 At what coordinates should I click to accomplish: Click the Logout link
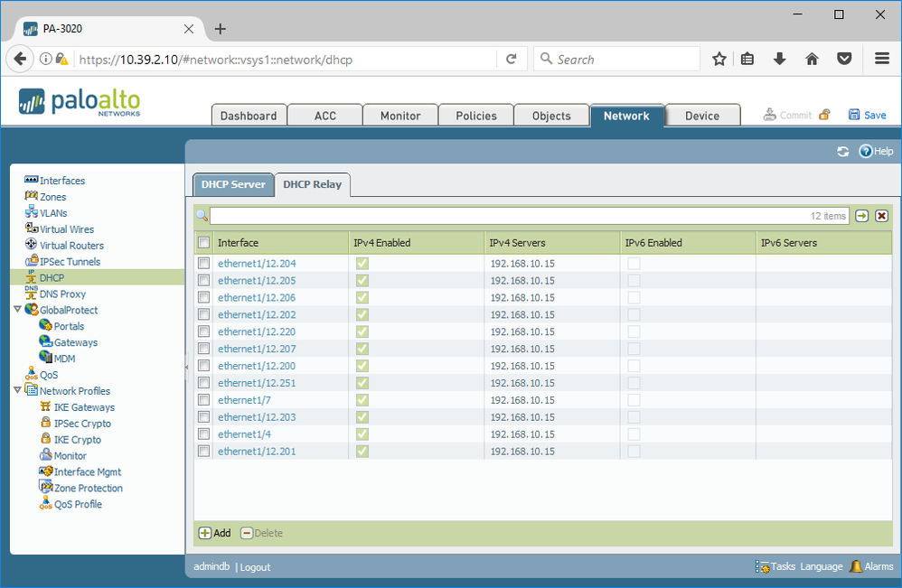255,567
